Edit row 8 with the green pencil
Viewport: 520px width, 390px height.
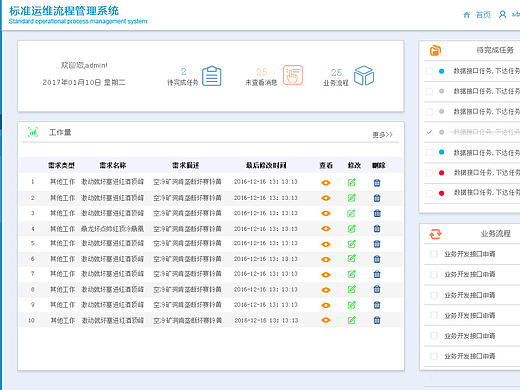(352, 289)
